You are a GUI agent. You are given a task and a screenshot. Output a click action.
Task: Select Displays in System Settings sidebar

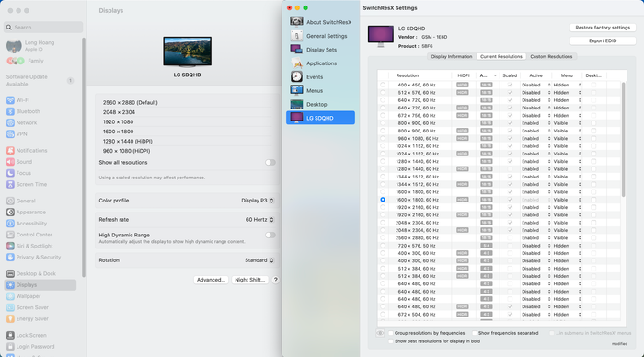pos(40,285)
